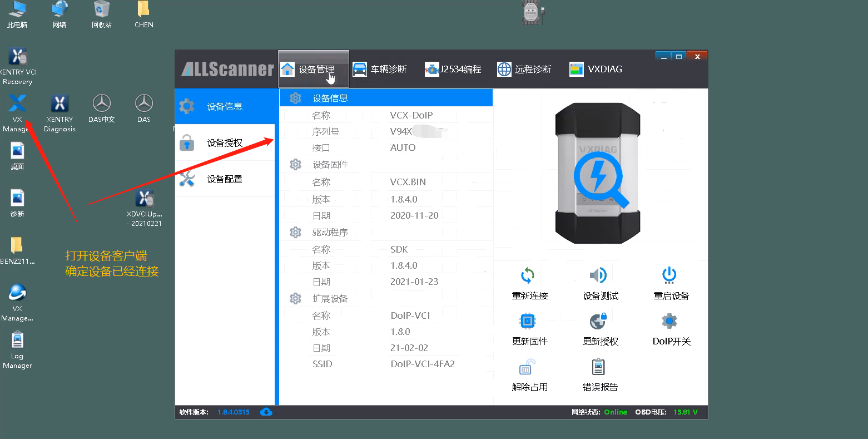Click the highlighted 设备信息 section header in the list
Viewport: 868px width, 439px height.
tap(386, 98)
